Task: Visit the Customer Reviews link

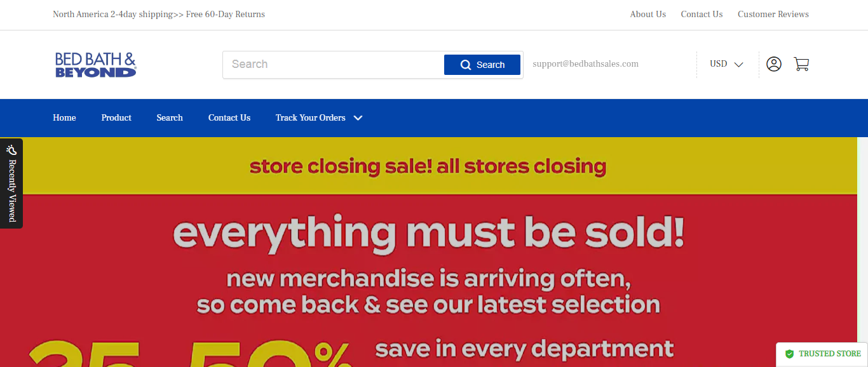Action: click(x=773, y=15)
